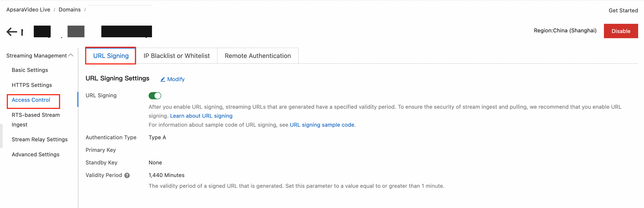Click the Domains breadcrumb
Screen dimensions: 644x208
click(x=70, y=9)
